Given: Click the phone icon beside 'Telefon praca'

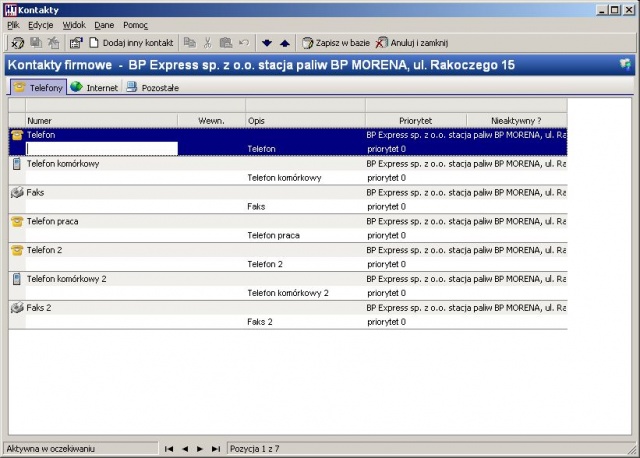Looking at the screenshot, I should tap(17, 221).
